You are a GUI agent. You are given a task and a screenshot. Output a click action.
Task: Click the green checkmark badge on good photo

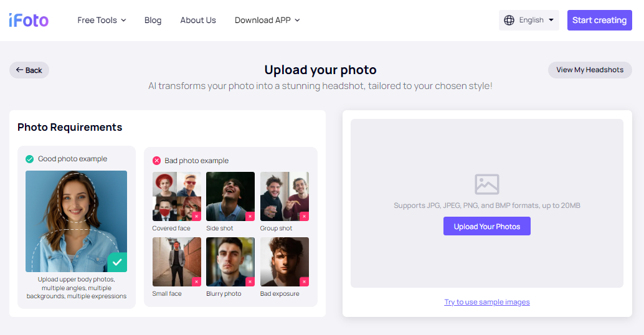click(x=117, y=262)
